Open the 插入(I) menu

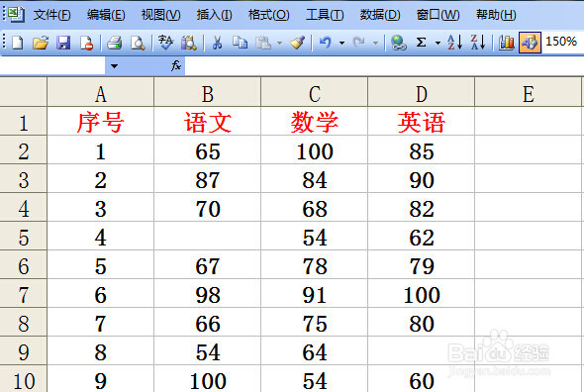pos(214,15)
